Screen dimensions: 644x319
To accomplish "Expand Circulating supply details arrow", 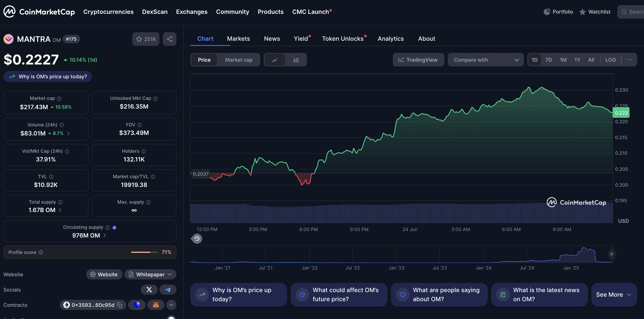I will [x=105, y=236].
